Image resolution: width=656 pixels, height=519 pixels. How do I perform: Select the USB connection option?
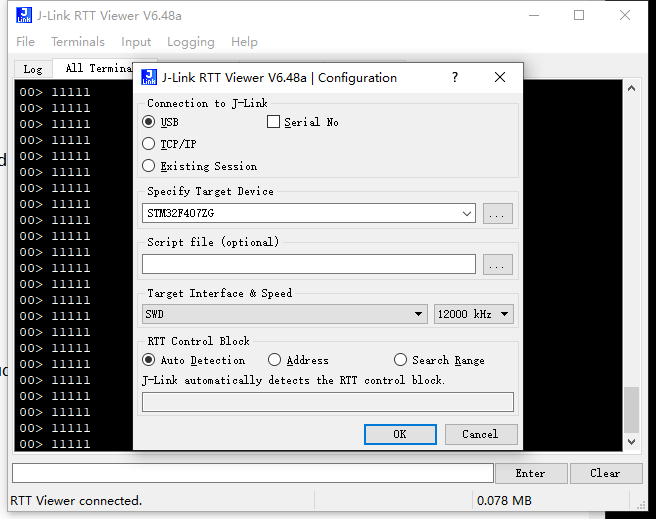coord(161,122)
